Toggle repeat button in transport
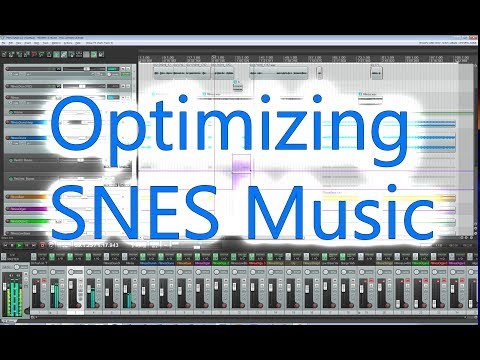The image size is (480, 360). tap(51, 245)
